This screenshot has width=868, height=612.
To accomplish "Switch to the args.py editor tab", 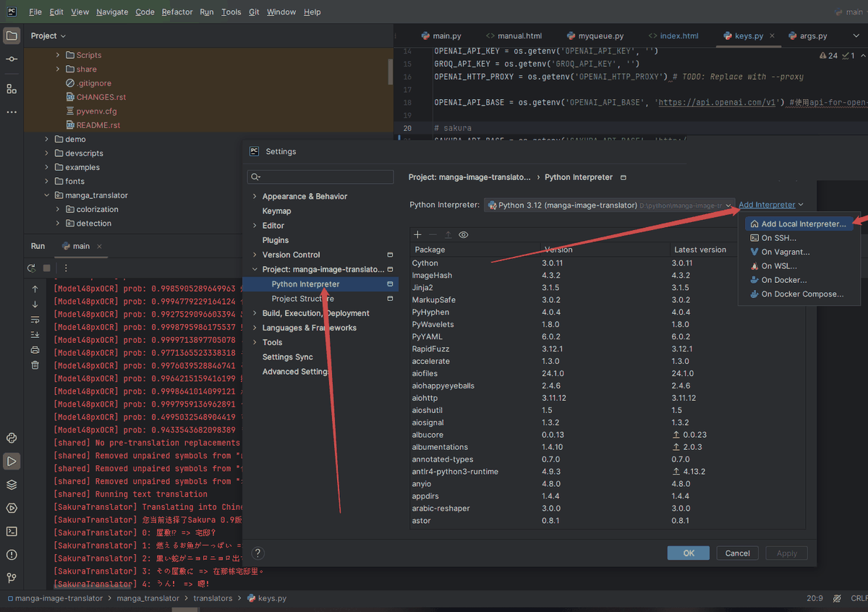I will (x=807, y=35).
